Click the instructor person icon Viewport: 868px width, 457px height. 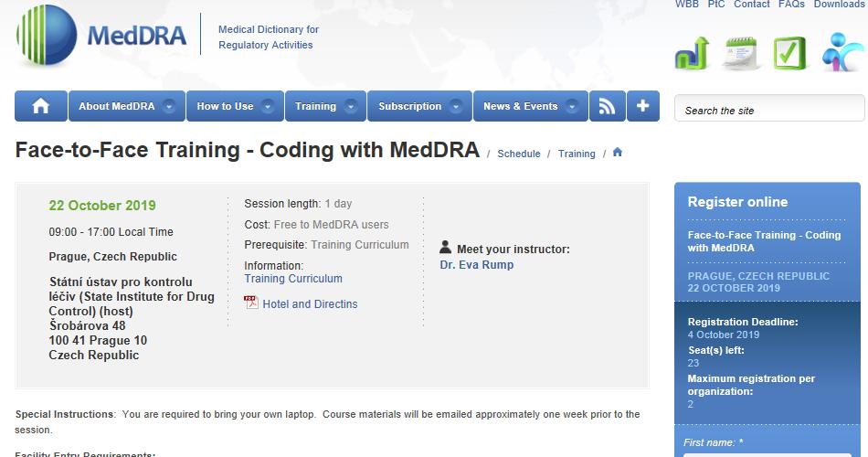[x=446, y=247]
